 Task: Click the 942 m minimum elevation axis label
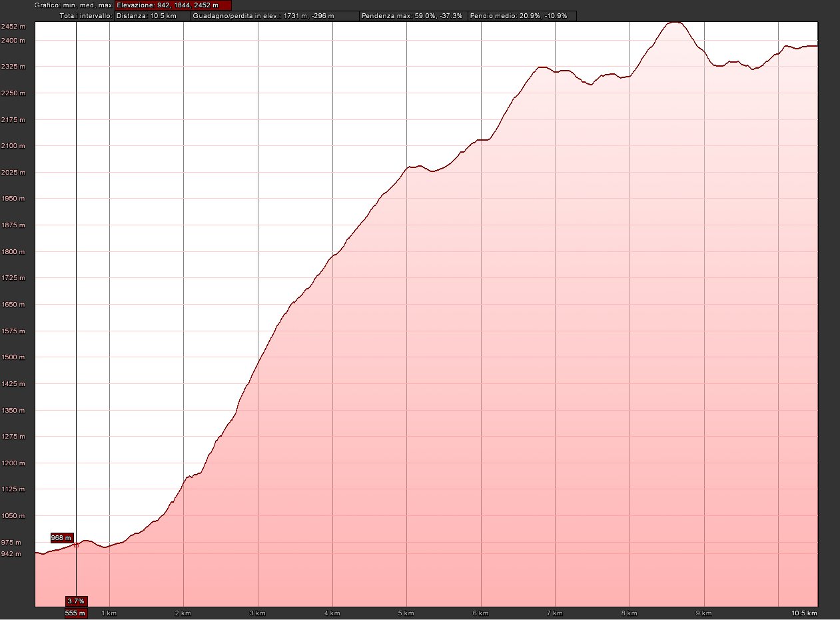(x=11, y=553)
